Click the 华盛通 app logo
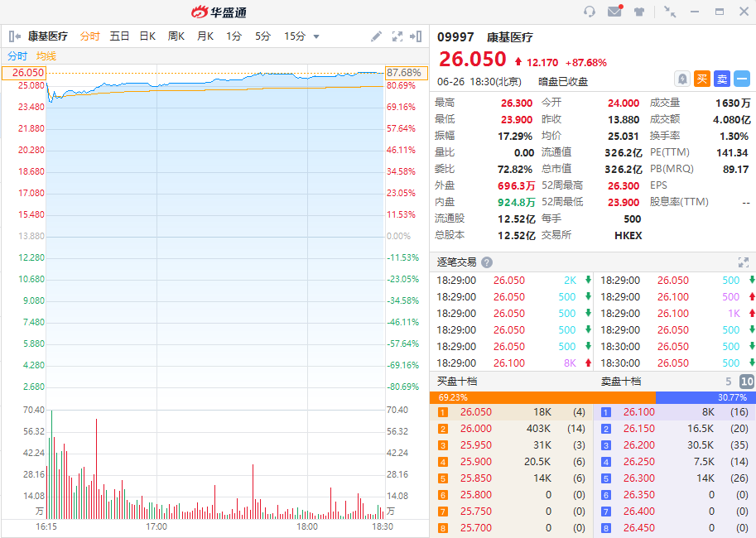 (219, 12)
